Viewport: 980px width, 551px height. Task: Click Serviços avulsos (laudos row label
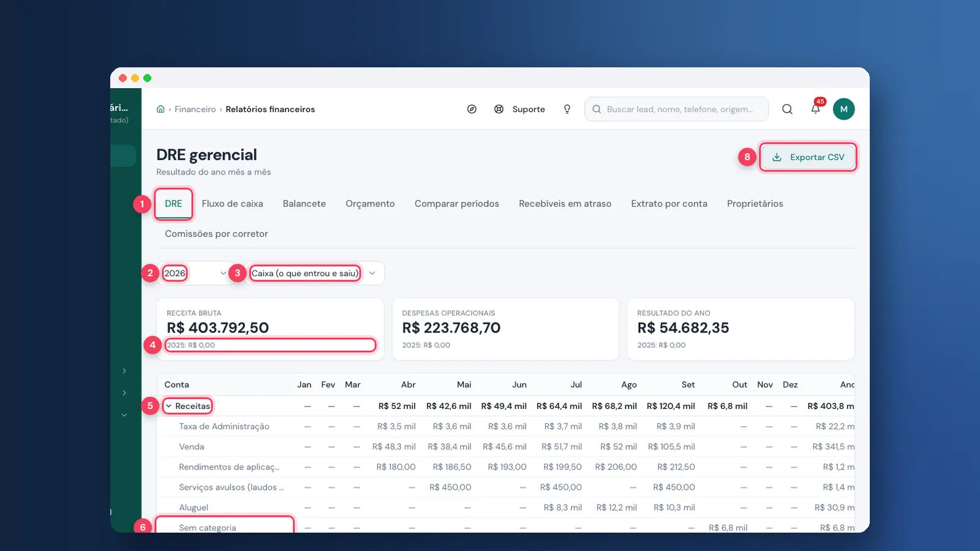click(232, 487)
